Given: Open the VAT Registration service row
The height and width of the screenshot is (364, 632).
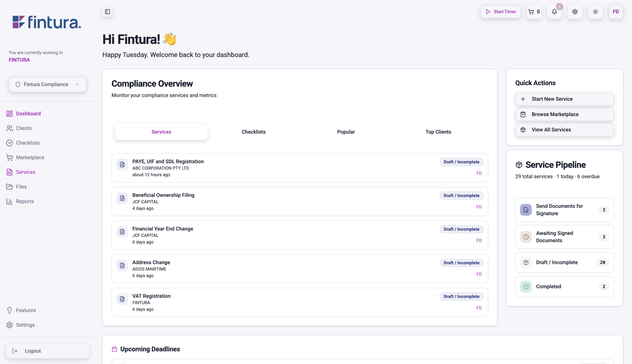Looking at the screenshot, I should coord(299,302).
